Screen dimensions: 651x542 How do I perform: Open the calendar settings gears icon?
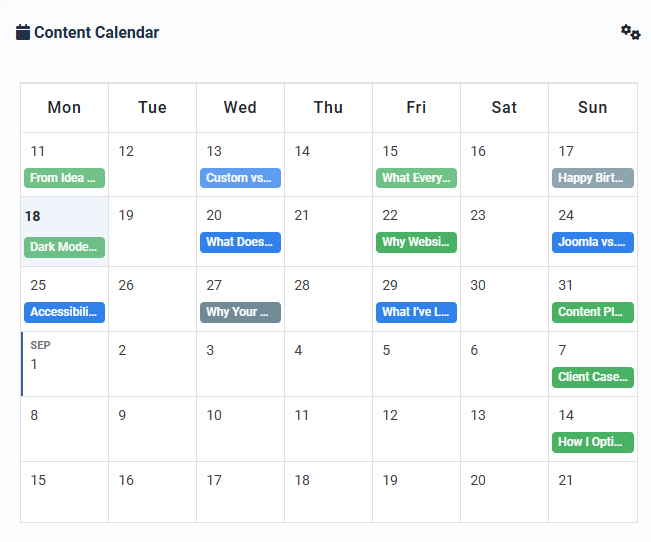[x=630, y=32]
